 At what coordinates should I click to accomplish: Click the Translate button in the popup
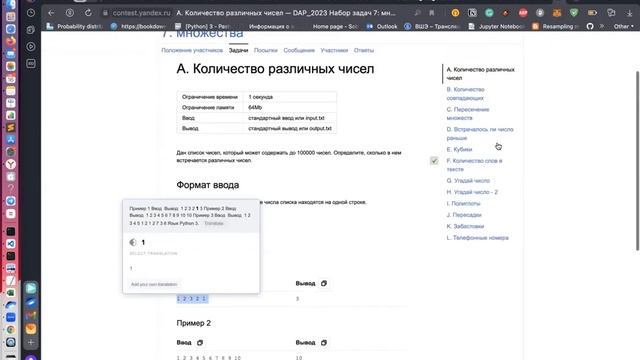point(213,223)
